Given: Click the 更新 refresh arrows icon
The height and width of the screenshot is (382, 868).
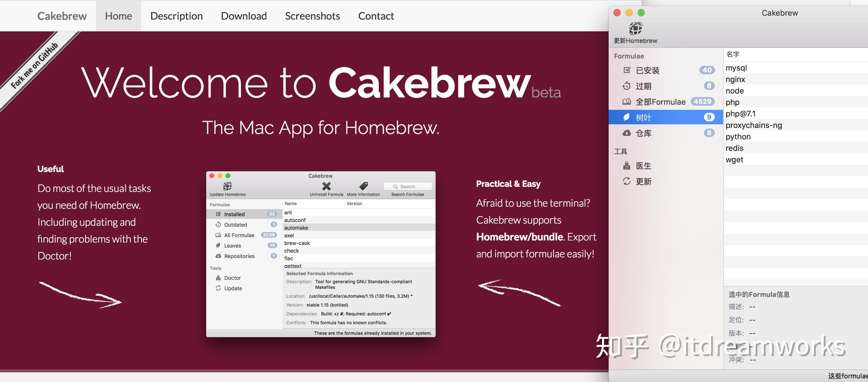Looking at the screenshot, I should click(x=626, y=181).
